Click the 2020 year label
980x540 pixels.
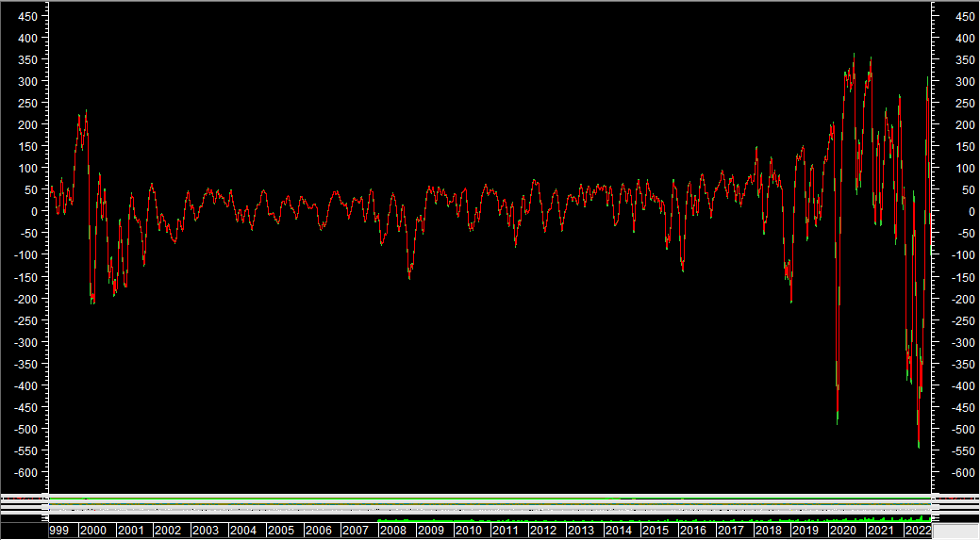tap(842, 531)
